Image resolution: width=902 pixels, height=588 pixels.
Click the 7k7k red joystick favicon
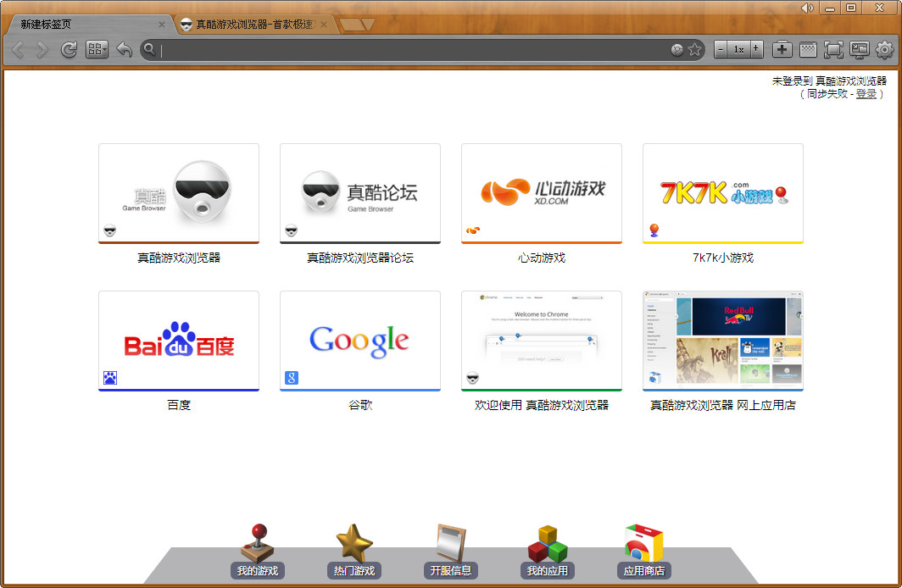pos(654,230)
